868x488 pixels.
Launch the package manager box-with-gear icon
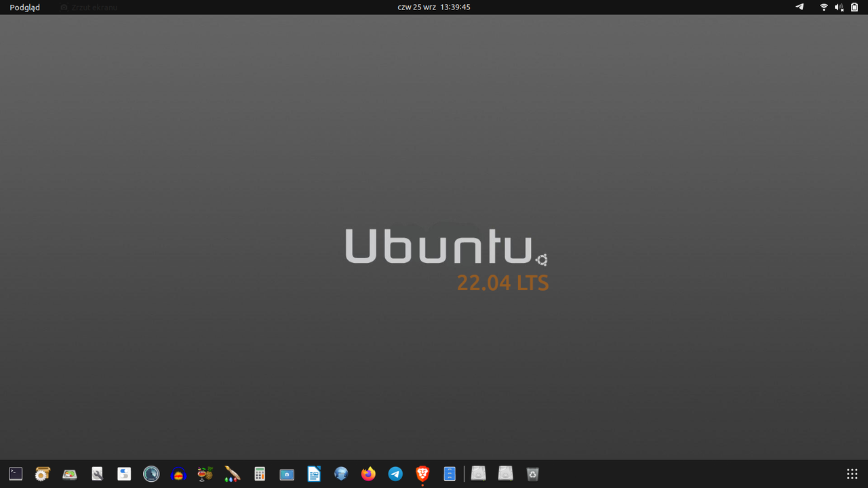43,474
